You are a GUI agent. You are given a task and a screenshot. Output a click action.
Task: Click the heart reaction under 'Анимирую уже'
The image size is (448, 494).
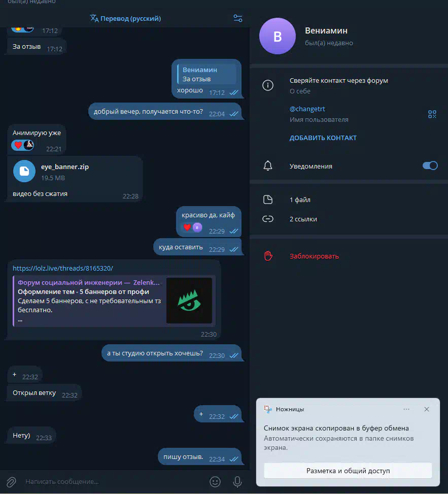click(x=18, y=145)
